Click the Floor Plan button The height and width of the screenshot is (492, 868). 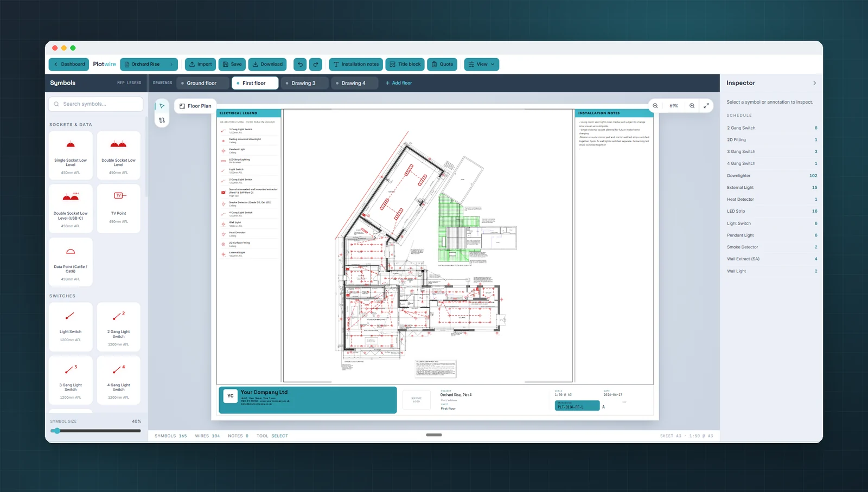coord(195,106)
